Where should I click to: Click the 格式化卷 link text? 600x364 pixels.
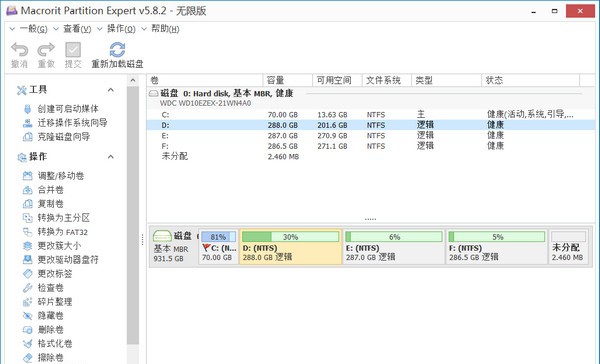click(x=55, y=343)
